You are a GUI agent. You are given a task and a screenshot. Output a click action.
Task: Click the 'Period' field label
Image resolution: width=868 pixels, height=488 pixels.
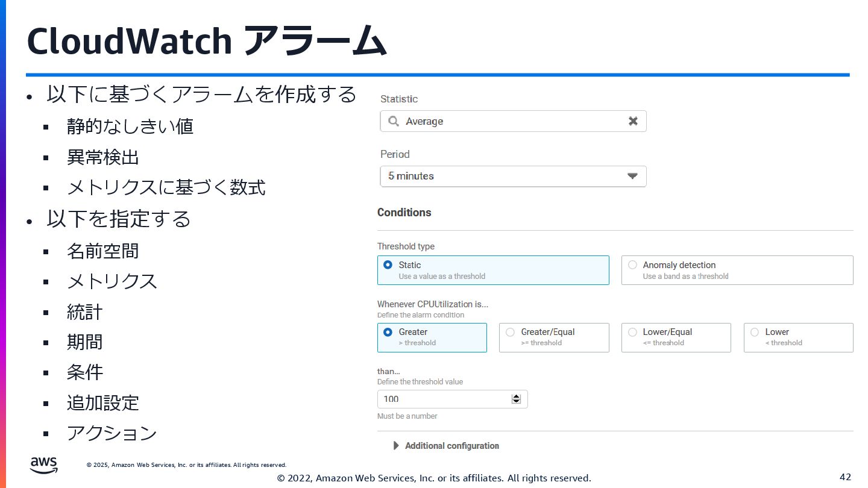[x=395, y=154]
